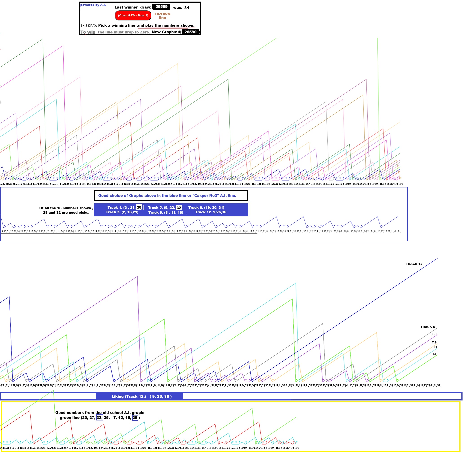Click the T3 line label
Viewport: 476px width, 453px height.
(x=434, y=354)
